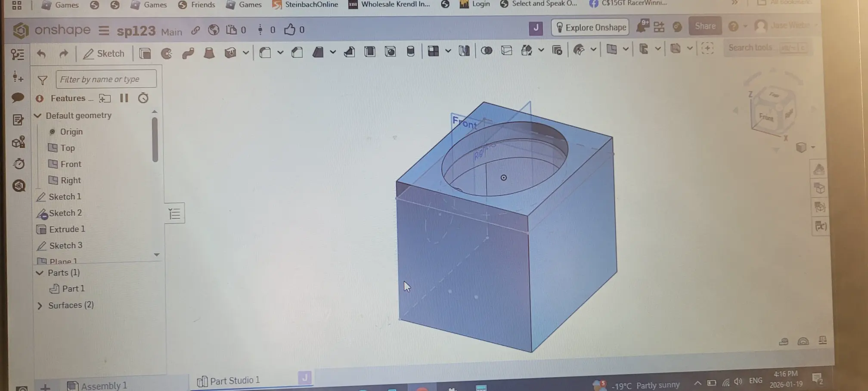Image resolution: width=868 pixels, height=391 pixels.
Task: Select the Split tool
Action: 507,50
